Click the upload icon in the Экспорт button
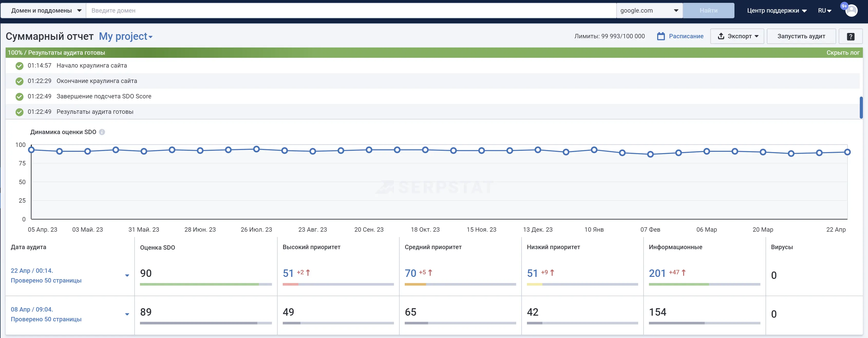The image size is (868, 338). (721, 36)
